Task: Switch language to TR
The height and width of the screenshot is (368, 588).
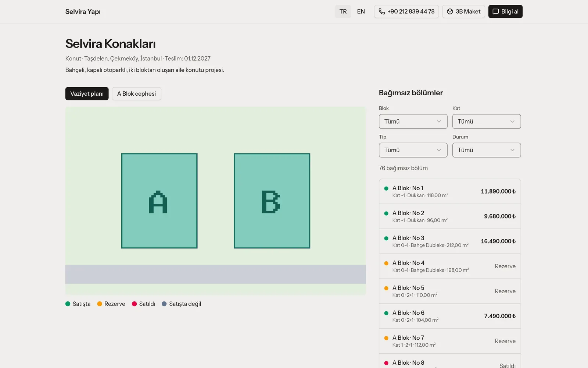Action: pyautogui.click(x=343, y=11)
